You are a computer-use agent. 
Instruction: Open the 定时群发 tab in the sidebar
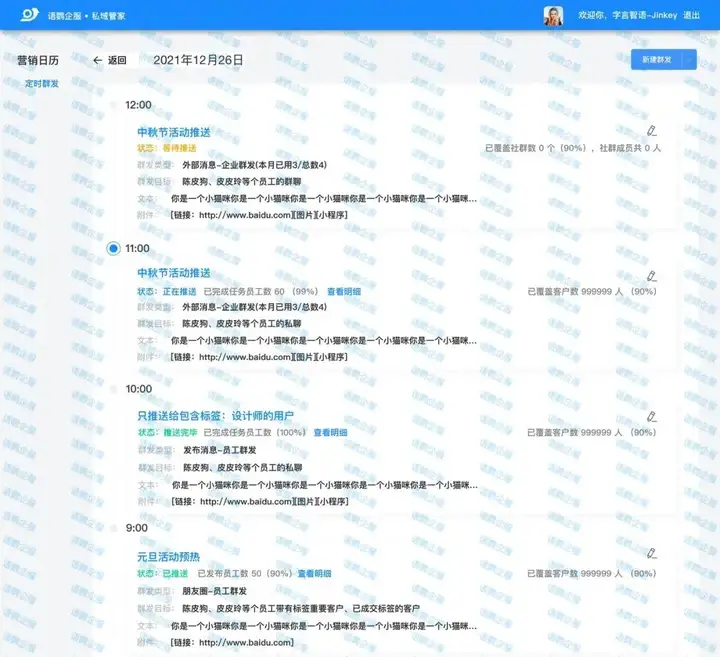tap(41, 83)
